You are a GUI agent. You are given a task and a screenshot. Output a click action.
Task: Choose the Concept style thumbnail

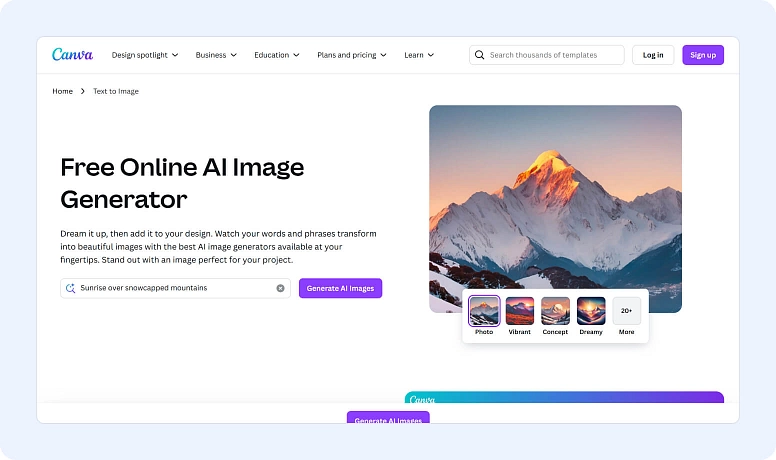[555, 311]
